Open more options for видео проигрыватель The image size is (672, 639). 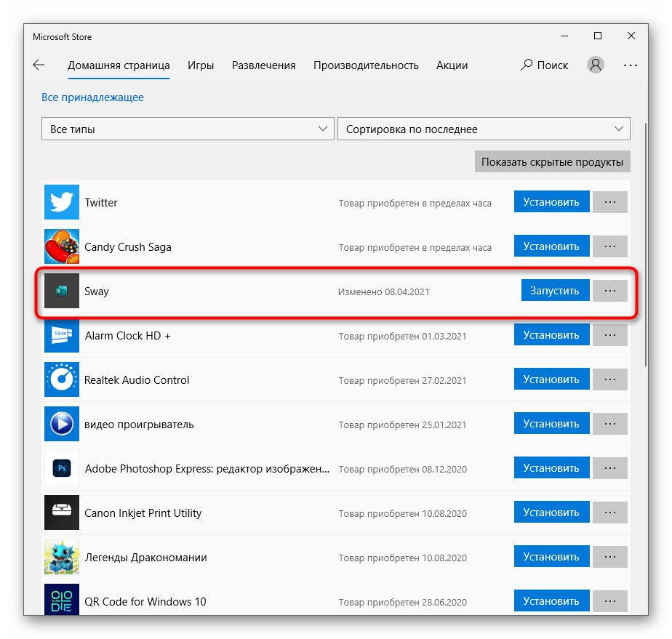coord(610,424)
